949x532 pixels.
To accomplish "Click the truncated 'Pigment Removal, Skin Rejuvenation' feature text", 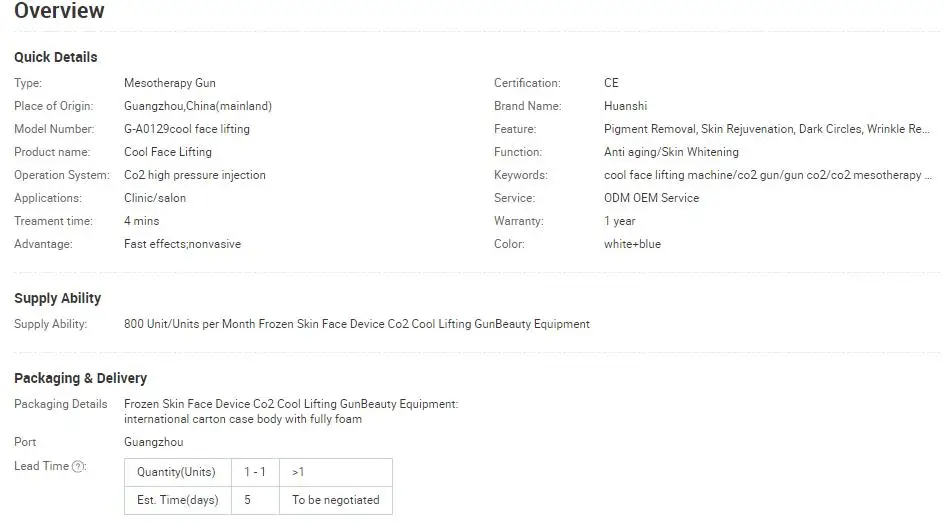I will click(x=767, y=129).
